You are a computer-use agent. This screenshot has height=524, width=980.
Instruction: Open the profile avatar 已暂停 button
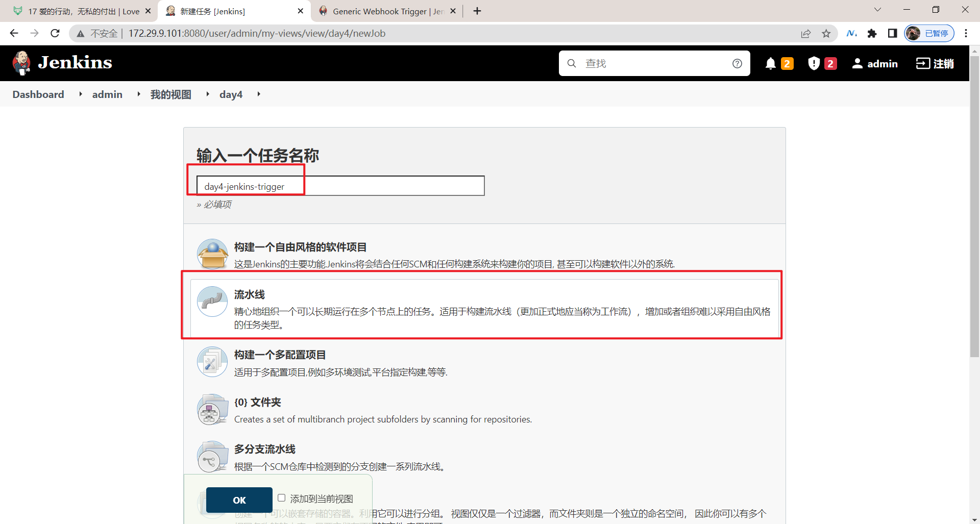[x=929, y=33]
